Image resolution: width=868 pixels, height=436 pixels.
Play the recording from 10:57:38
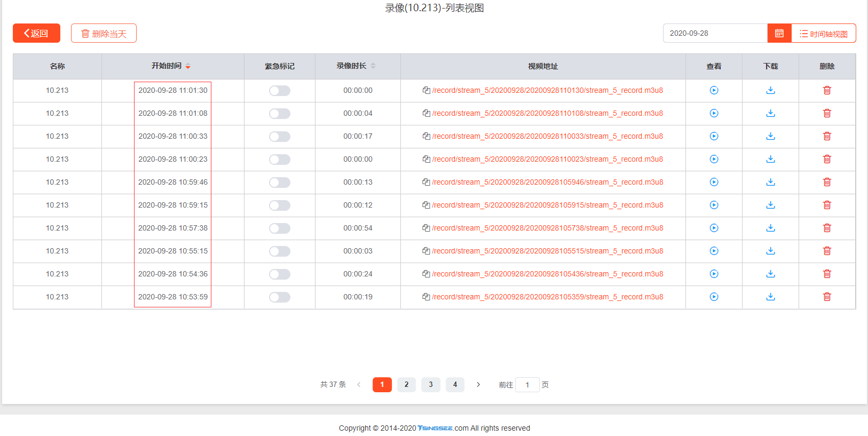click(x=714, y=228)
